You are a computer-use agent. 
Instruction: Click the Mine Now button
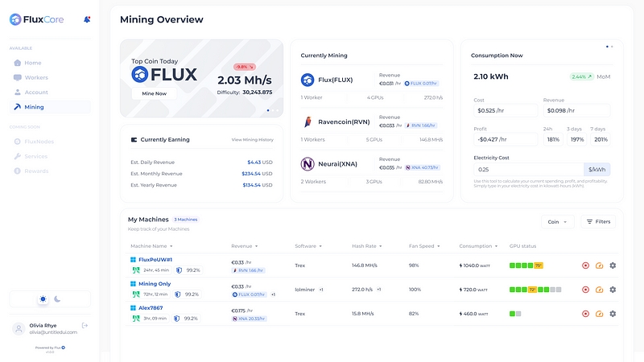pos(155,93)
